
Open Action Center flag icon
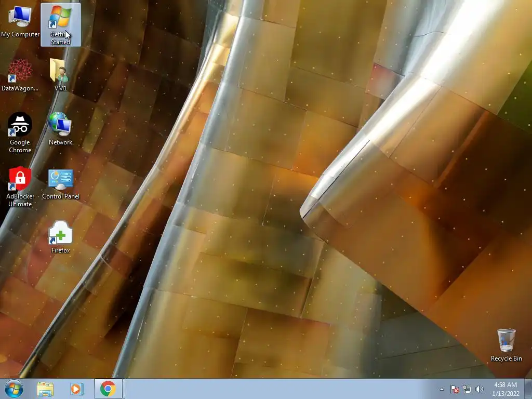tap(454, 389)
